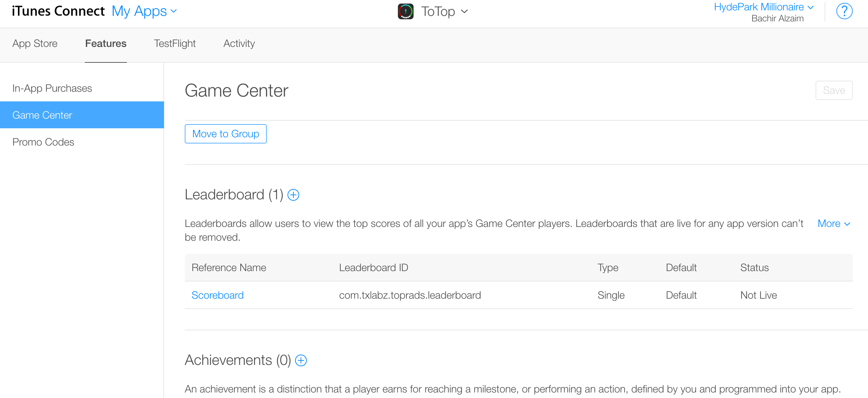
Task: Open the Activity tab
Action: click(x=239, y=43)
